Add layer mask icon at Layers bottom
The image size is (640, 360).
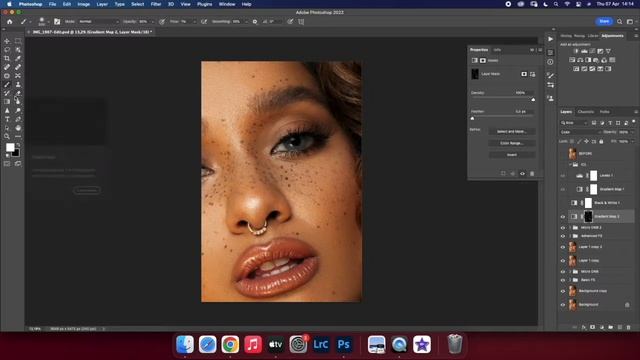(592, 327)
